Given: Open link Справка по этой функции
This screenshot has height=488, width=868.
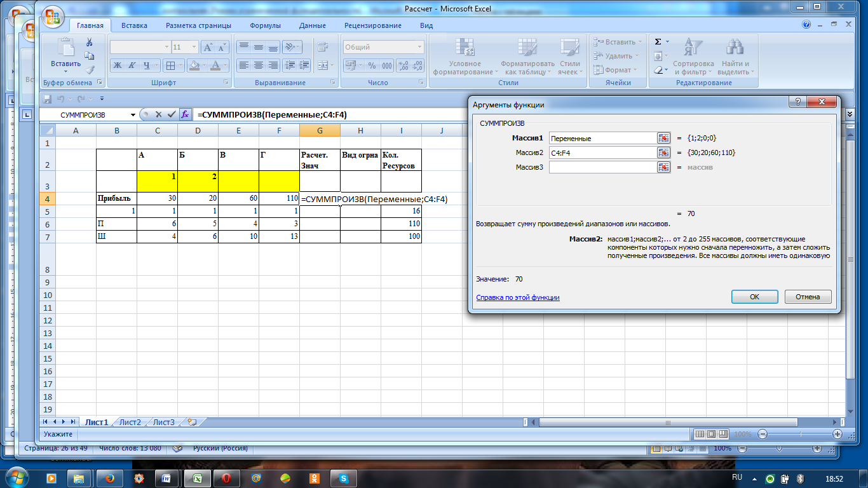Looking at the screenshot, I should (x=517, y=297).
